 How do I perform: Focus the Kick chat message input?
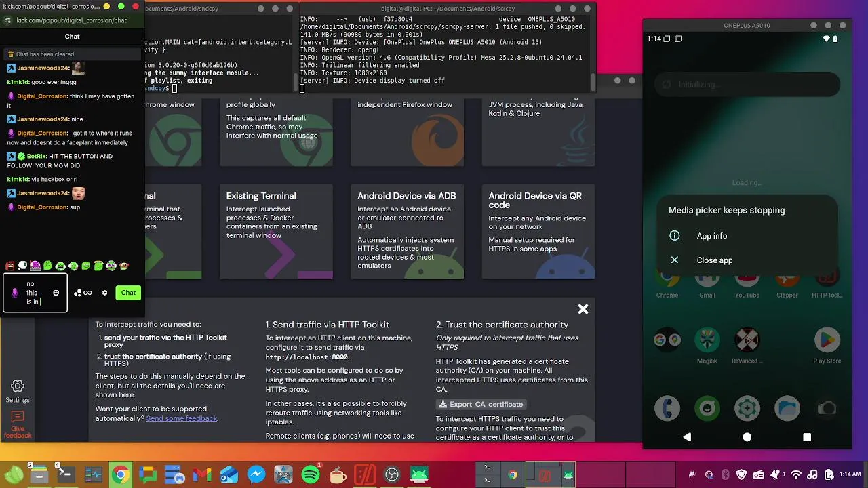pyautogui.click(x=35, y=293)
